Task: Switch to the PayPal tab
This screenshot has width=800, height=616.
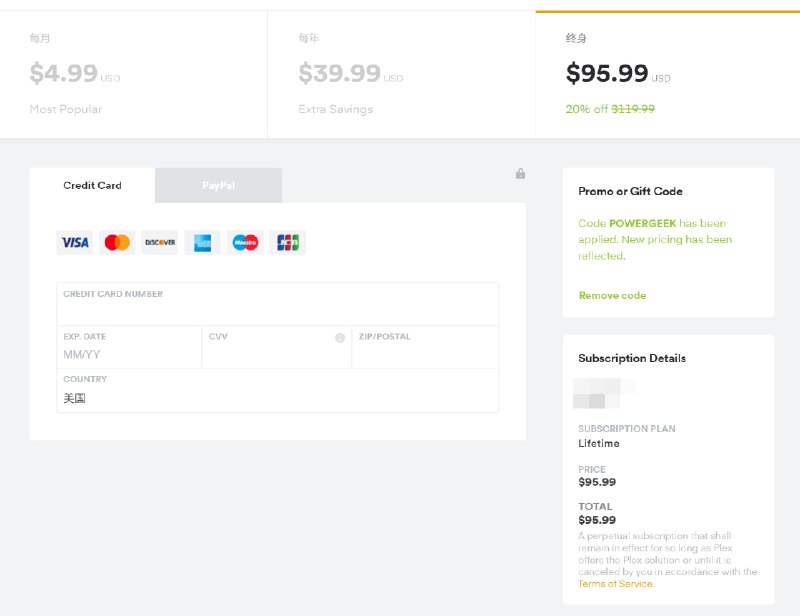Action: pos(218,186)
